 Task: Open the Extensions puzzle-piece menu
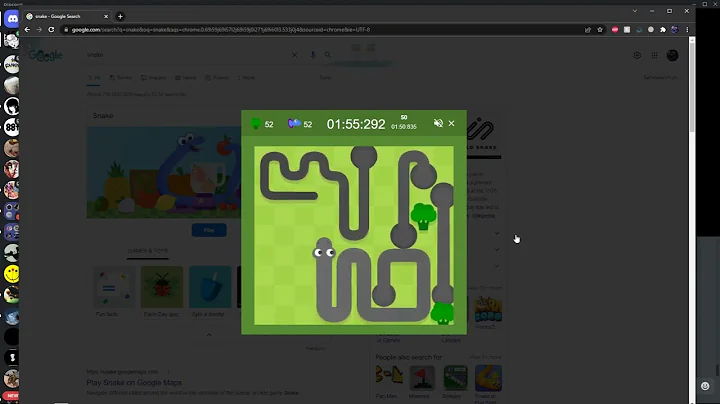pos(663,29)
